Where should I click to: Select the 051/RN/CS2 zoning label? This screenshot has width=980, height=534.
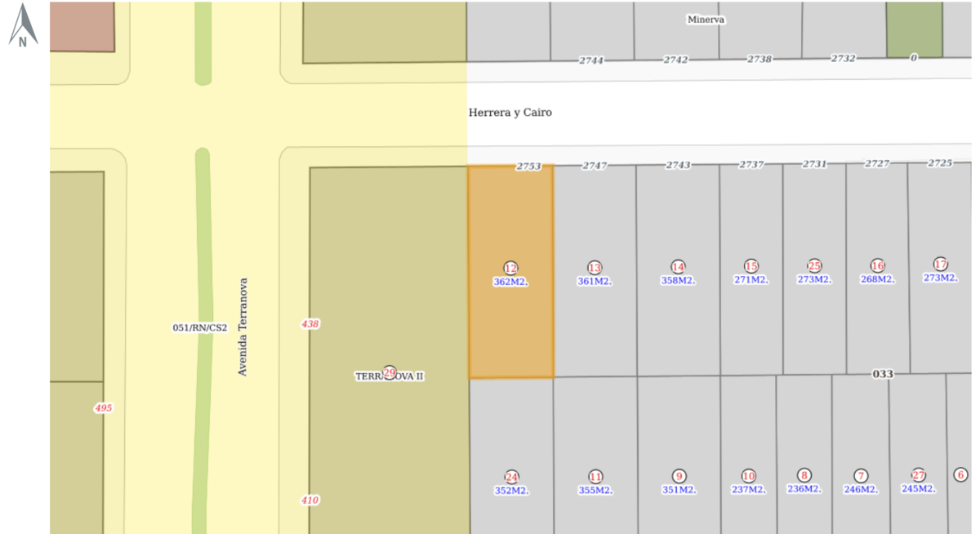click(x=199, y=327)
